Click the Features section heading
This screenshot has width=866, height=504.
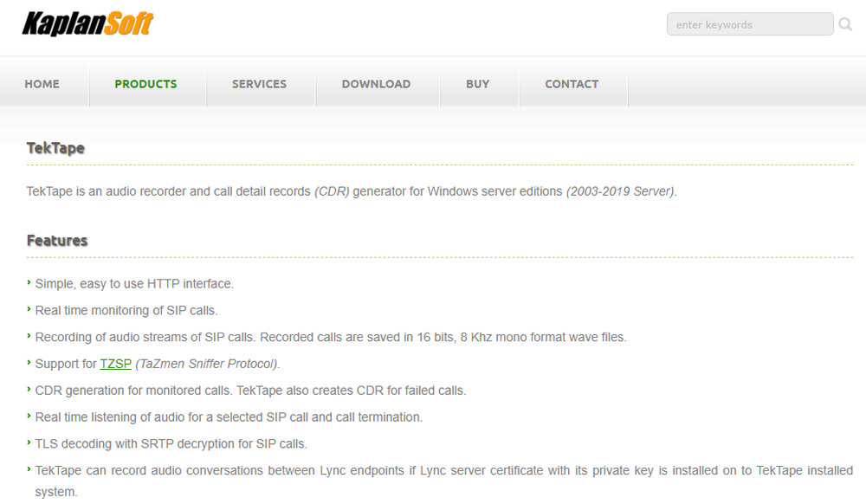pos(57,241)
